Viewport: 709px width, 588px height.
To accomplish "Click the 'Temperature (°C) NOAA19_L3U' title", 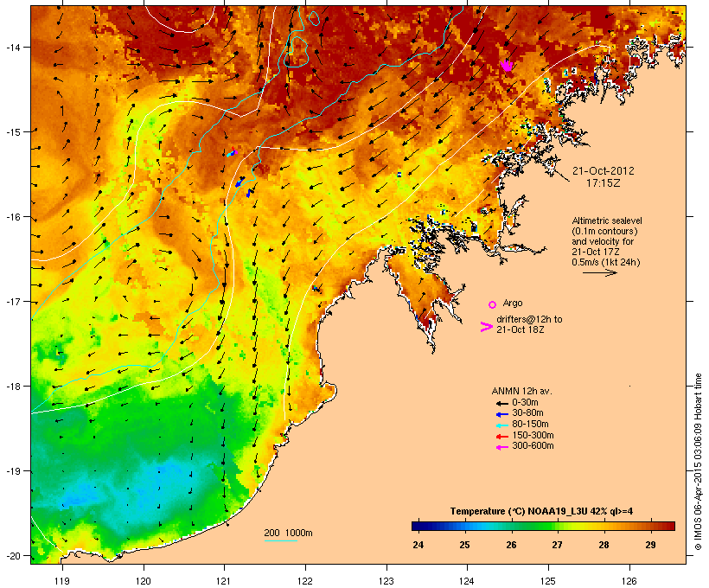I will click(518, 511).
